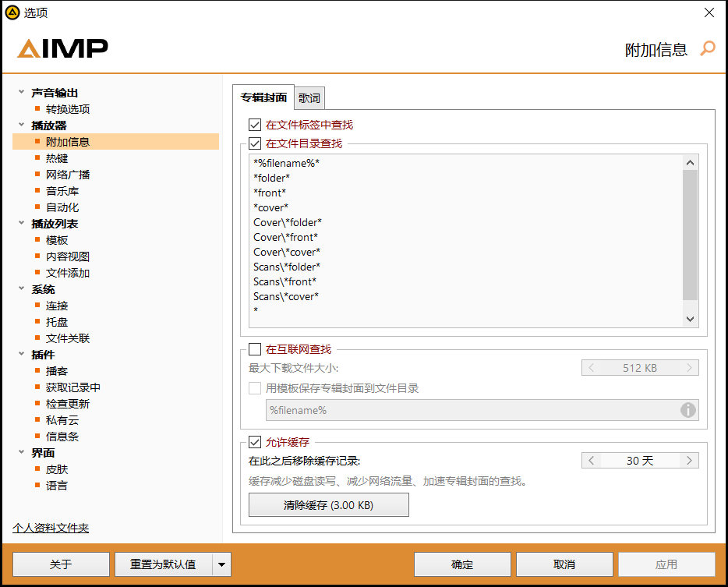
Task: Open 自动化 settings page
Action: point(62,207)
